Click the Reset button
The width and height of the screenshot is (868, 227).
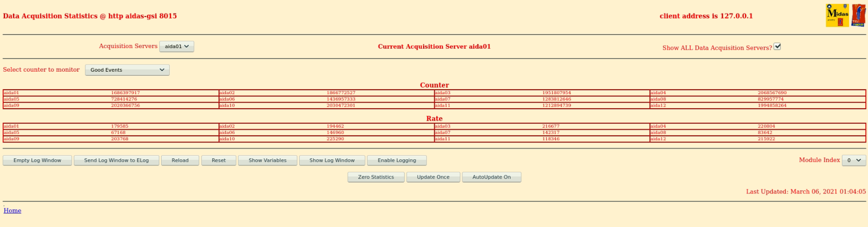219,160
